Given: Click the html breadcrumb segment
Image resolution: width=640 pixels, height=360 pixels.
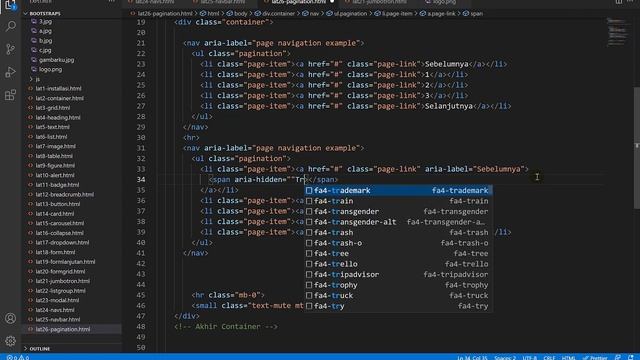Looking at the screenshot, I should point(213,13).
